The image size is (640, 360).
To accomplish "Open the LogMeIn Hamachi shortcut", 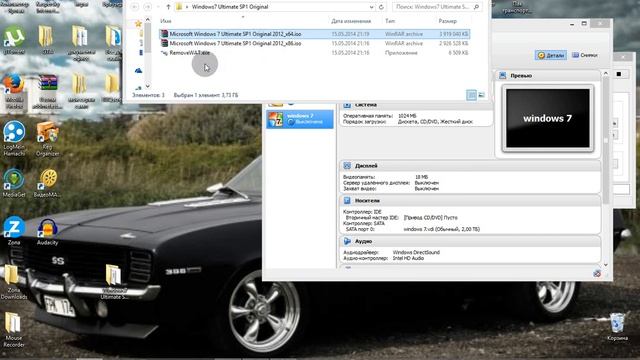I will pyautogui.click(x=14, y=138).
